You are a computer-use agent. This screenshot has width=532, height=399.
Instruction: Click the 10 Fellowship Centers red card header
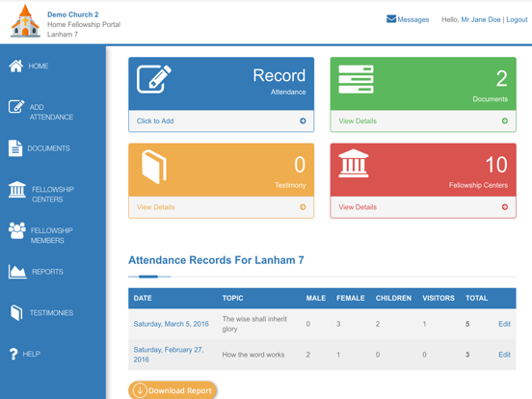tap(423, 170)
